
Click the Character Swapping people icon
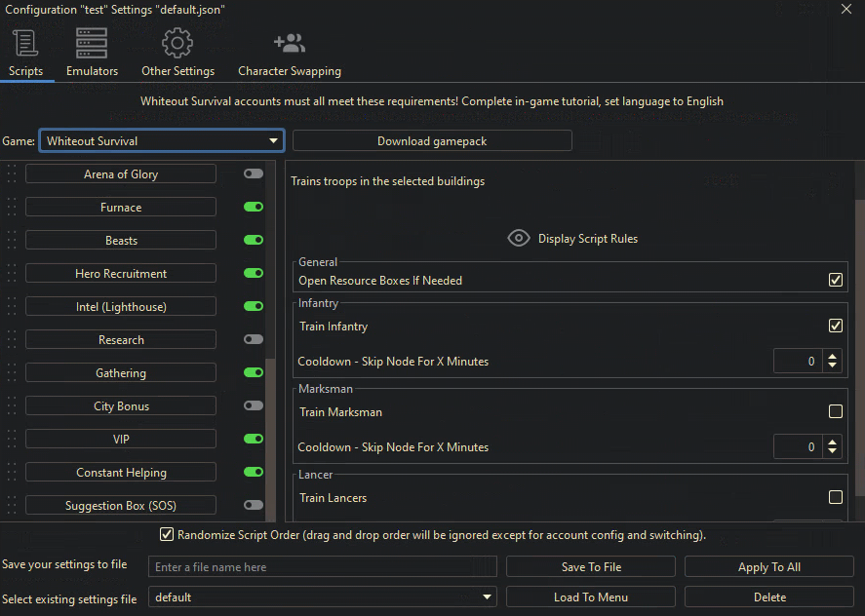coord(290,43)
